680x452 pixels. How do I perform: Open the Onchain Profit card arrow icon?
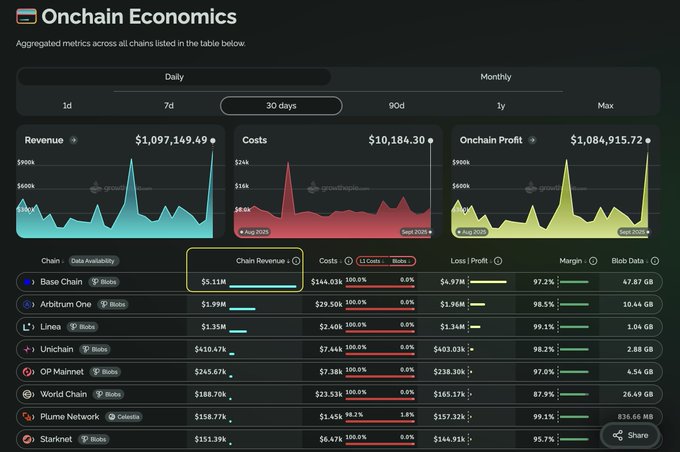(x=532, y=140)
